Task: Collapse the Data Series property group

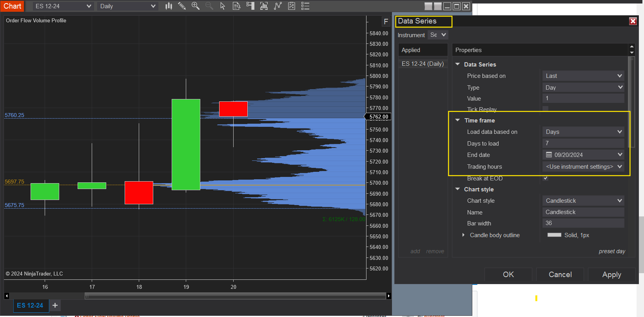Action: point(457,64)
